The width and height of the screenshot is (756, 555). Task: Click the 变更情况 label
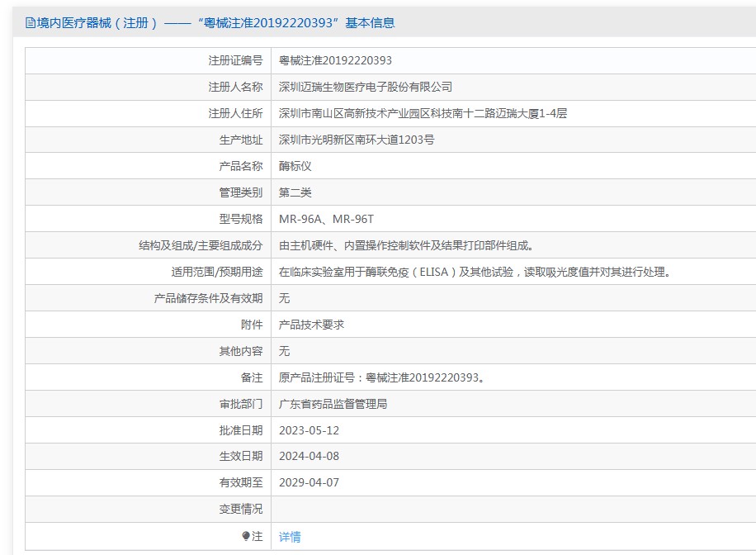point(241,509)
